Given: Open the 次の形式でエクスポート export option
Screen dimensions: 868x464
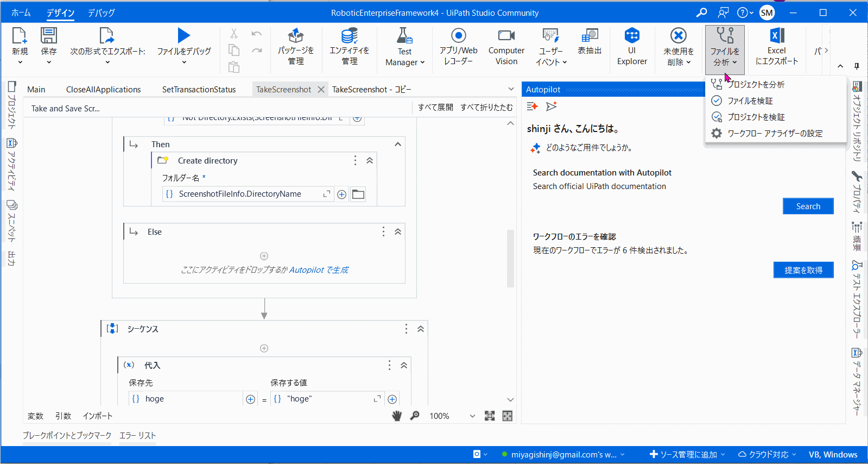Looking at the screenshot, I should coord(107,46).
